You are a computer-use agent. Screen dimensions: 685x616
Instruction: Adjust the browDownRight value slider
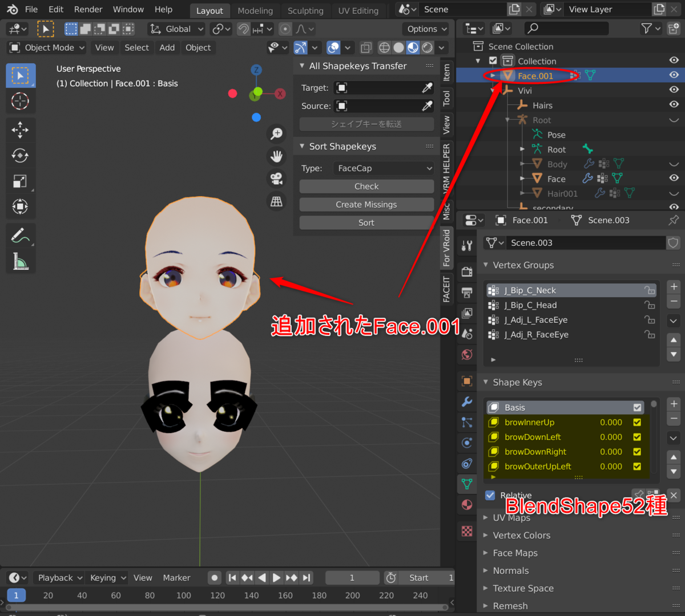click(611, 452)
